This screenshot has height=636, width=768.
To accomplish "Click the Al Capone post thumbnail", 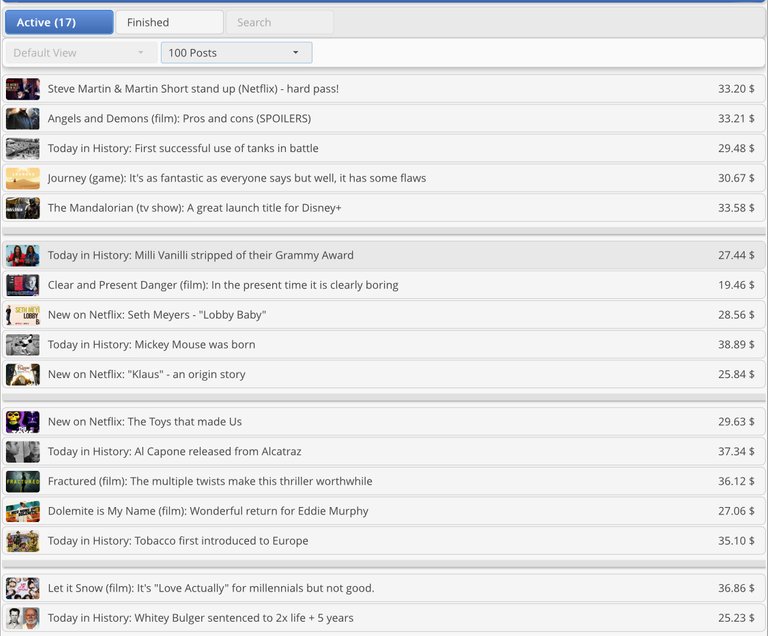I will pyautogui.click(x=23, y=452).
